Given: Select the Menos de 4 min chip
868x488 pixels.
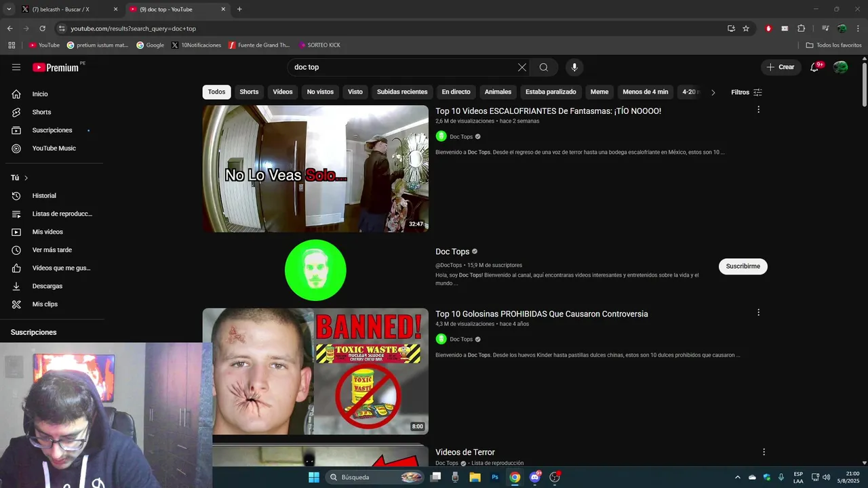Looking at the screenshot, I should pyautogui.click(x=646, y=92).
